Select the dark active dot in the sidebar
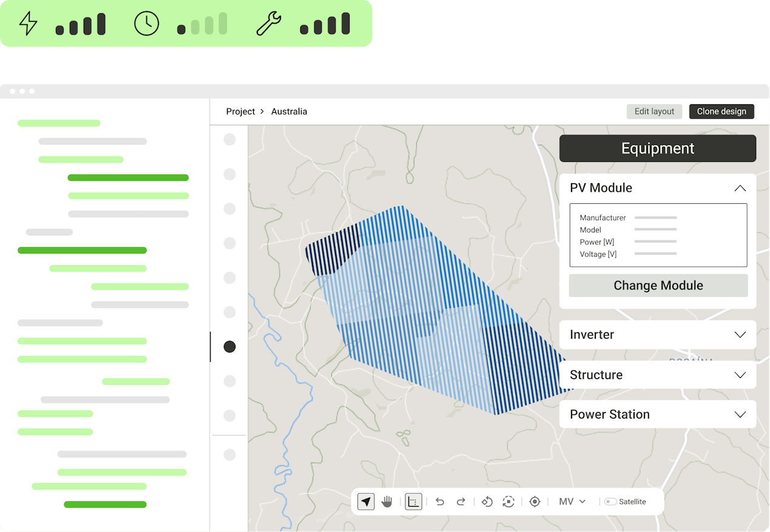 [x=229, y=346]
